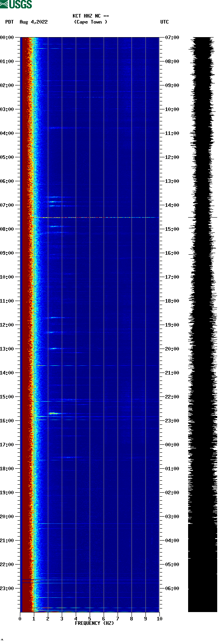Click the Aug 4,2022 date text

pos(33,22)
